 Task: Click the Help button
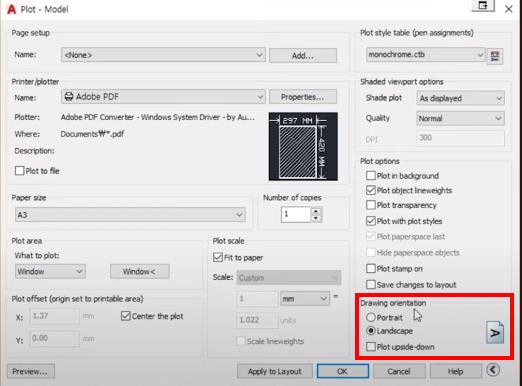[x=456, y=371]
